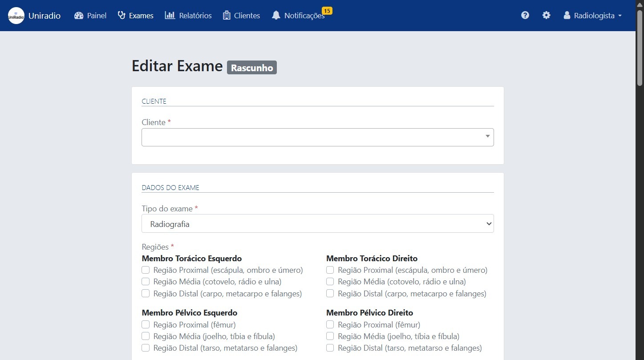The height and width of the screenshot is (360, 644).
Task: Click the Uniradio logo icon
Action: 16,15
